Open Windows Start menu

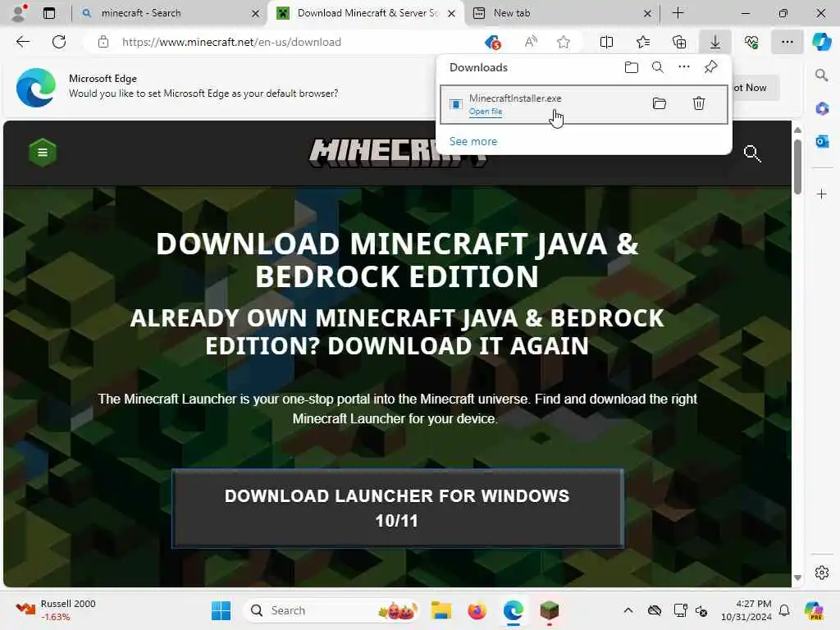(221, 610)
